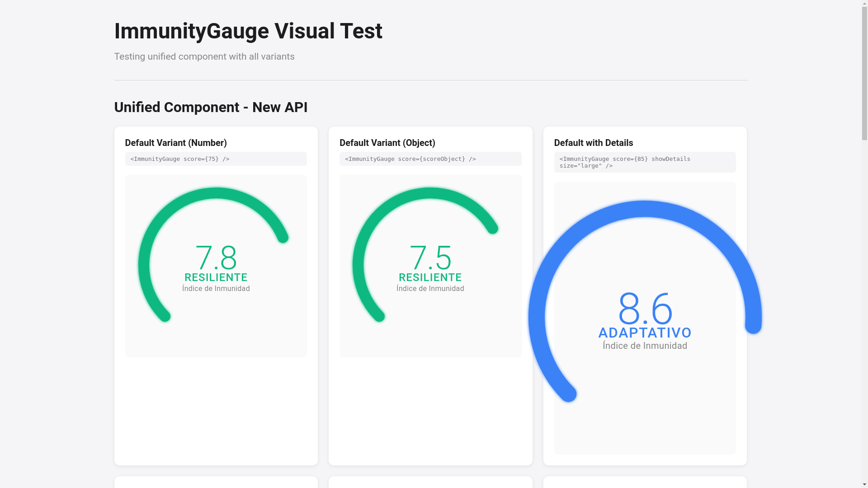Click "Índice de Inmunidad" under the 8.6 gauge

pos(645,346)
